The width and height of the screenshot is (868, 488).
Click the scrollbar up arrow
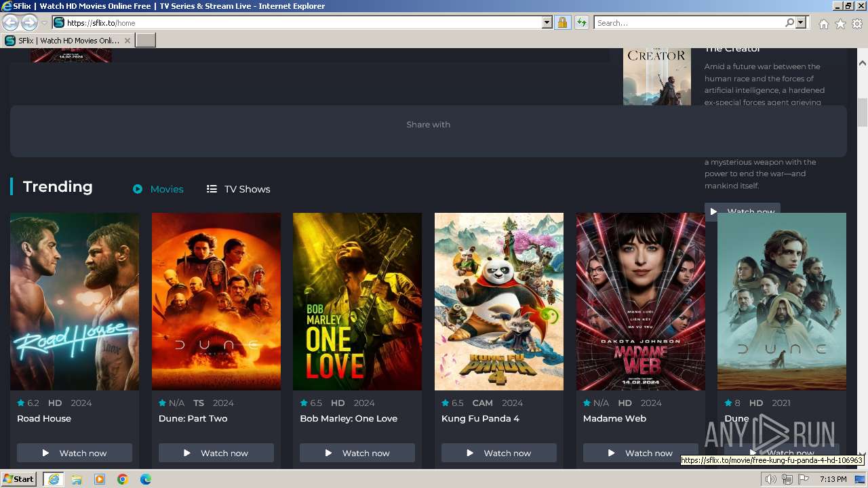(x=863, y=63)
